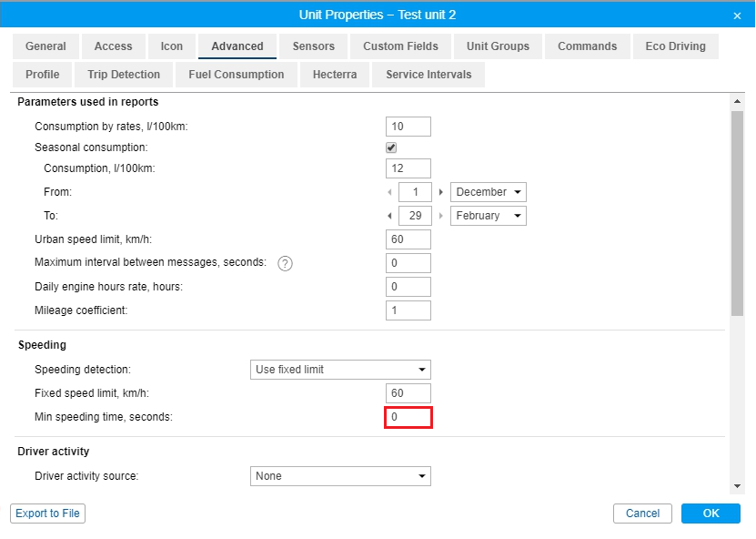Go to the Eco Driving tab

point(676,46)
